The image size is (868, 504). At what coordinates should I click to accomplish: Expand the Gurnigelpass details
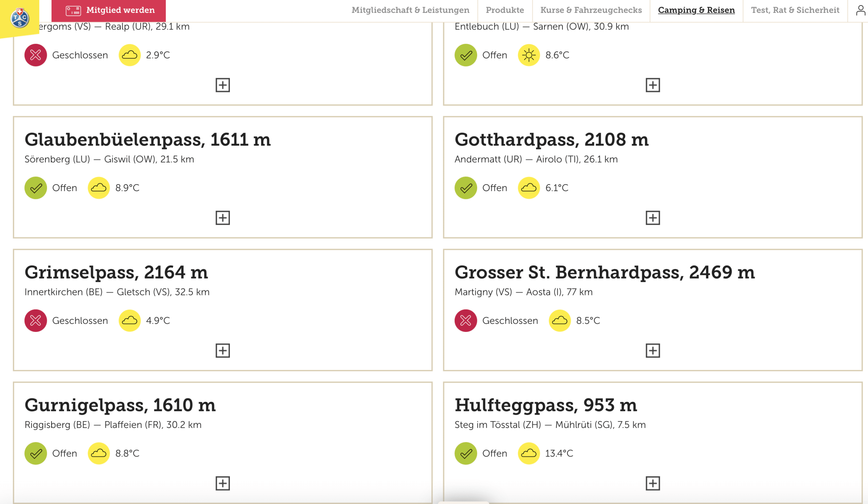click(222, 483)
